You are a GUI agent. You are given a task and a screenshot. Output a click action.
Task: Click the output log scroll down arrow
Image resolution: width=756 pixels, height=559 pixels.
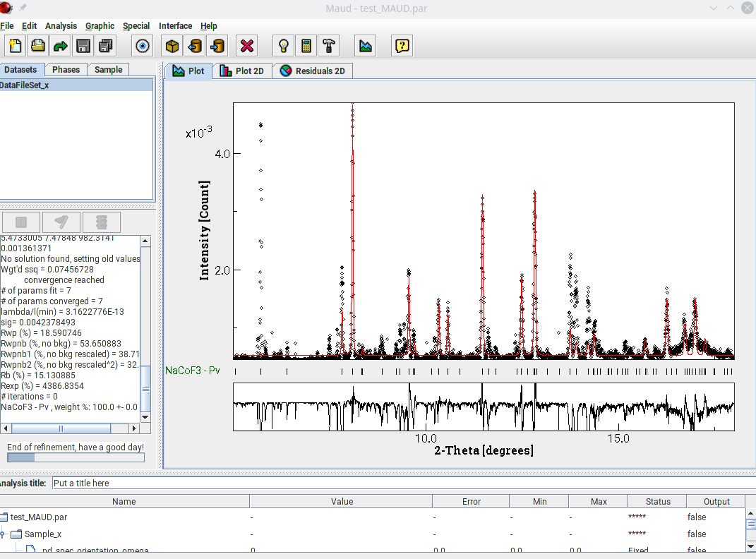point(145,416)
